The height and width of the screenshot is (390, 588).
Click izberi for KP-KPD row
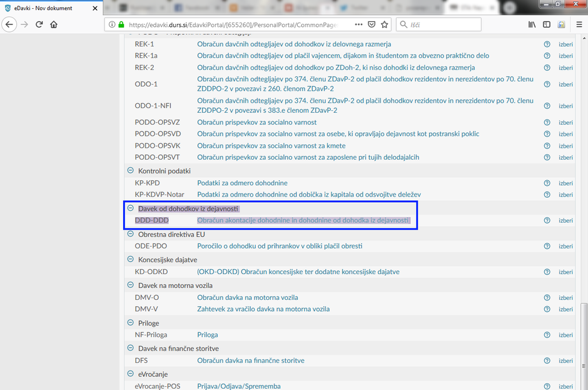565,183
